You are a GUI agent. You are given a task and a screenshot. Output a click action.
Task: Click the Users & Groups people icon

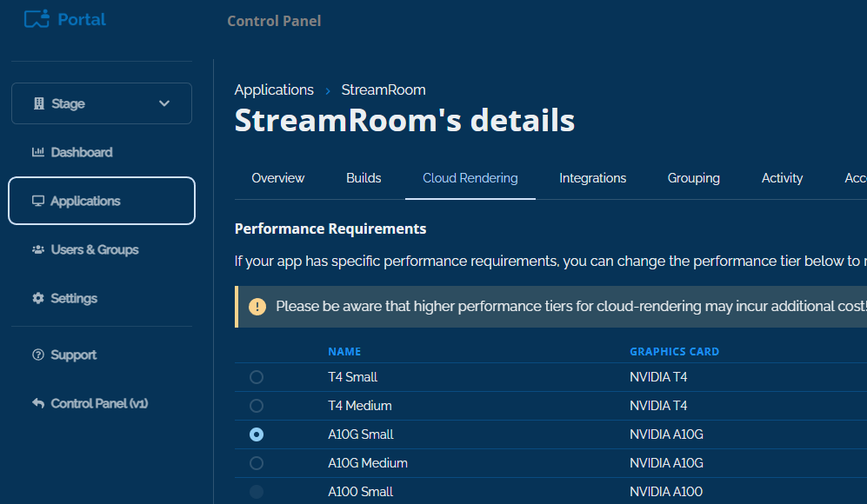pos(37,249)
